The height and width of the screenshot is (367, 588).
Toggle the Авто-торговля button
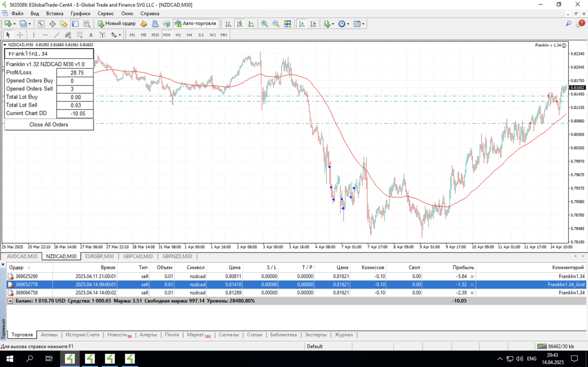[196, 24]
